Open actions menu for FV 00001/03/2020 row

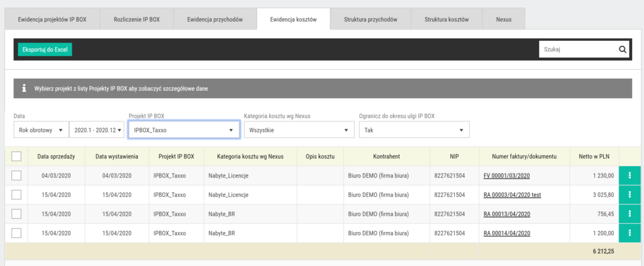click(x=629, y=175)
